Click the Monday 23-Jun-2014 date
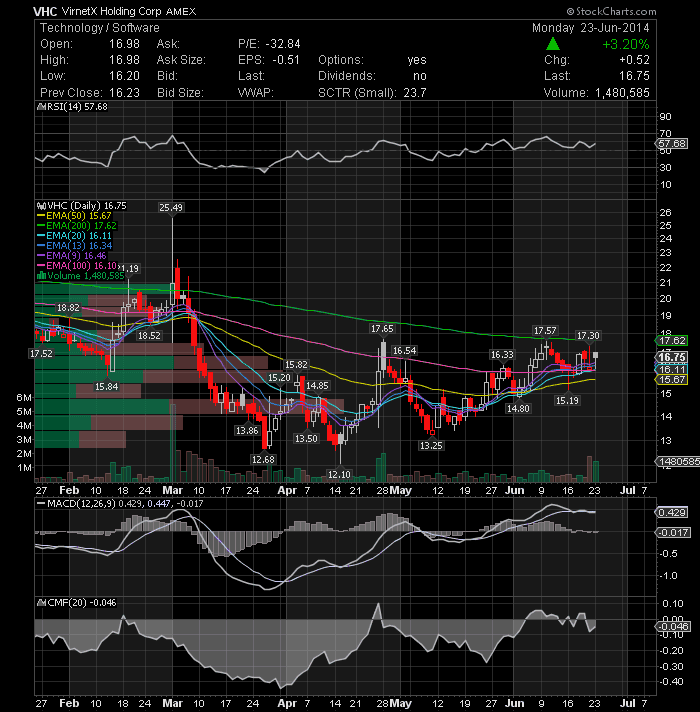The height and width of the screenshot is (712, 700). tap(591, 28)
